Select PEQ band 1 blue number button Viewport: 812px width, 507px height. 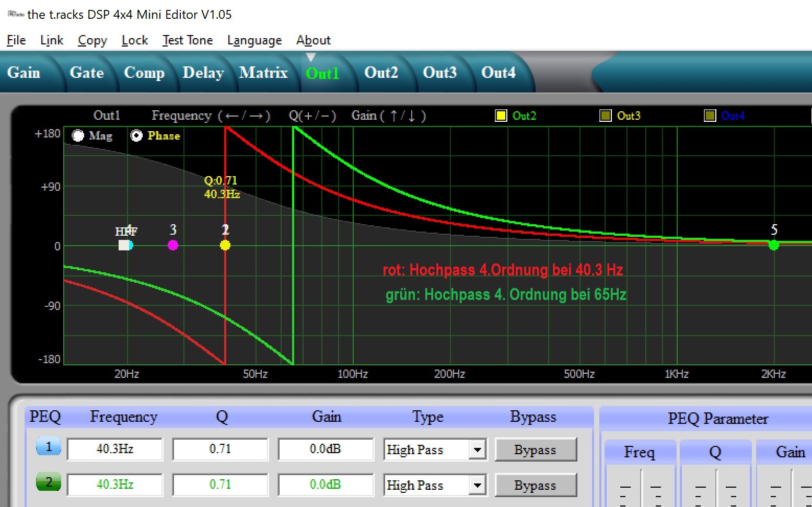tap(49, 447)
